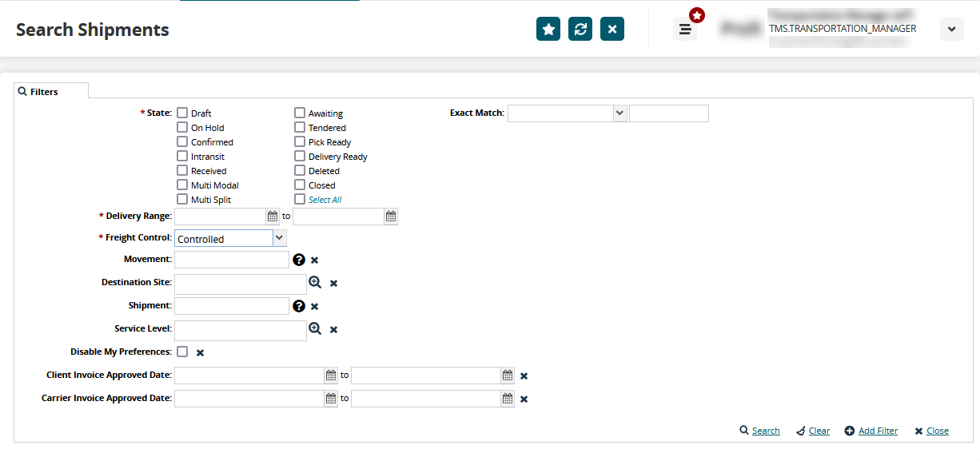Click the refresh icon button
Viewport: 980px width, 461px height.
coord(580,29)
